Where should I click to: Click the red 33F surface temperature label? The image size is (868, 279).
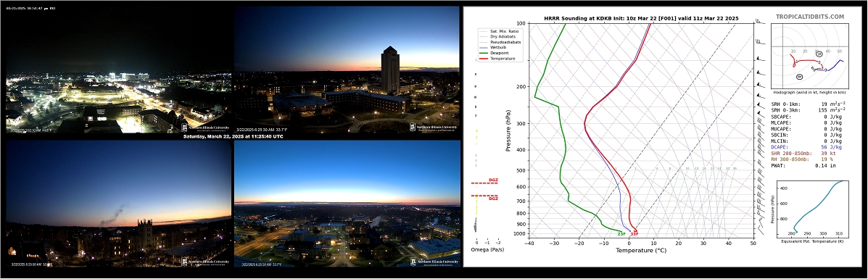tap(635, 234)
